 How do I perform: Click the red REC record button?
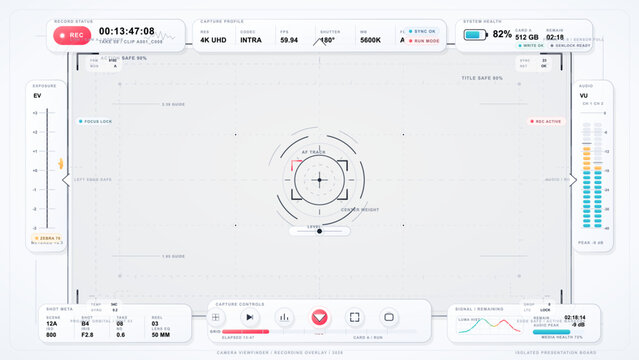(x=72, y=35)
